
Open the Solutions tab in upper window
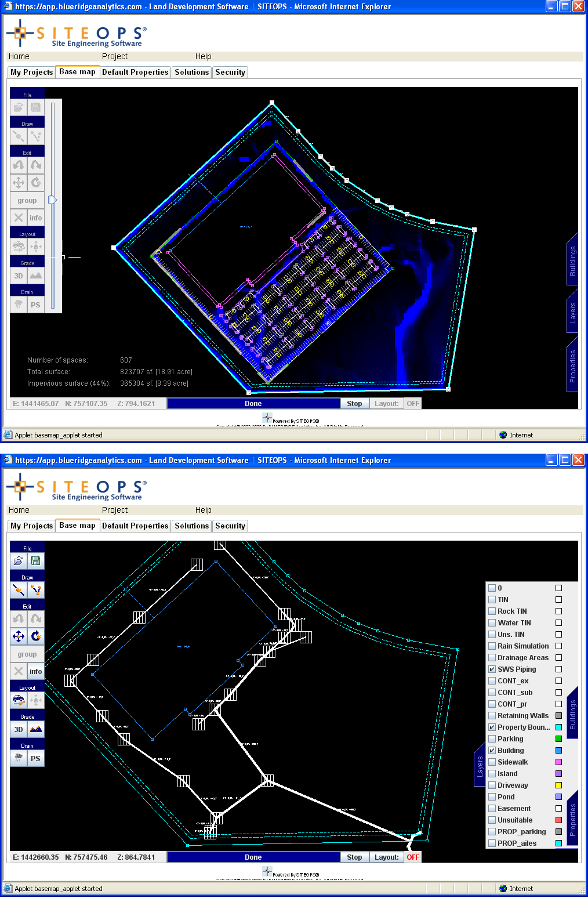[191, 73]
